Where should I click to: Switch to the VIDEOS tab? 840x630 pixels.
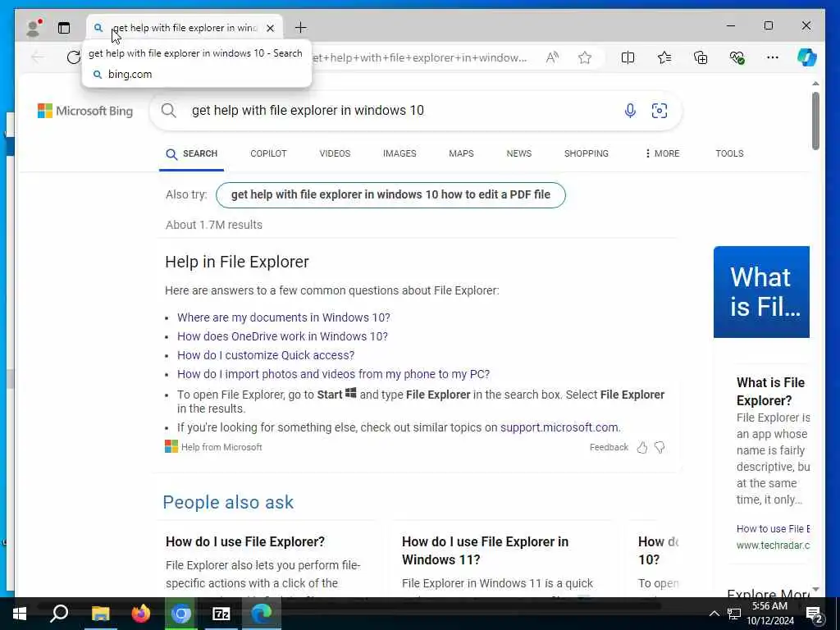tap(335, 153)
